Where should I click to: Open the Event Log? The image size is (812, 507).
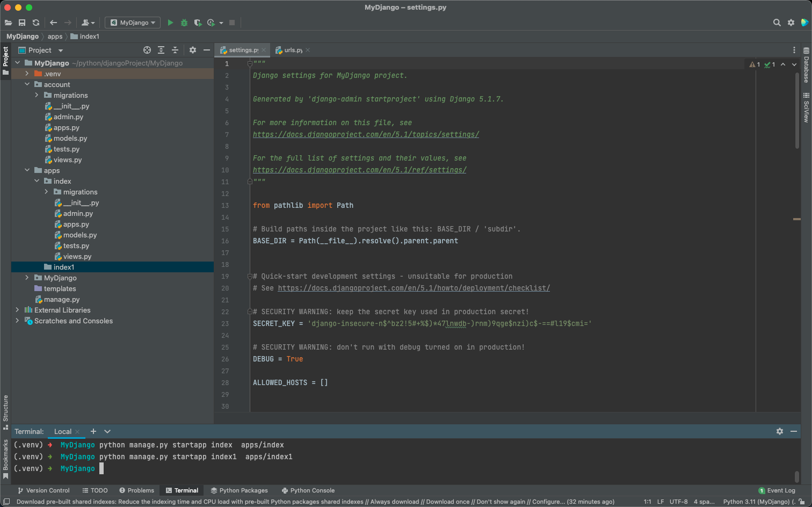tap(777, 490)
